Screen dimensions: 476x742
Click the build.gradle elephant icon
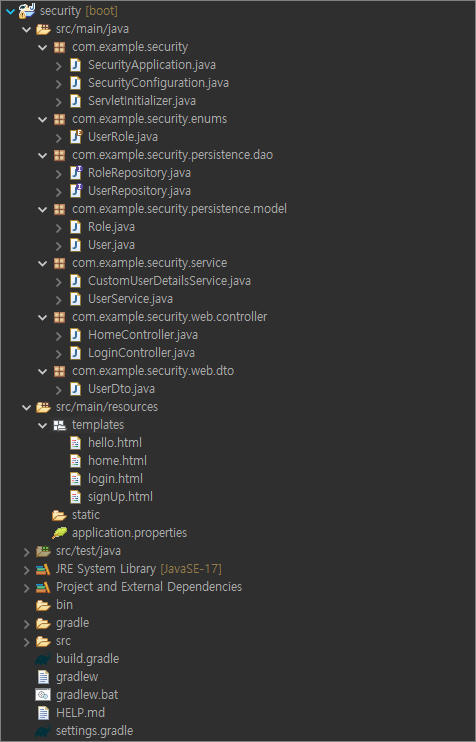pos(43,659)
